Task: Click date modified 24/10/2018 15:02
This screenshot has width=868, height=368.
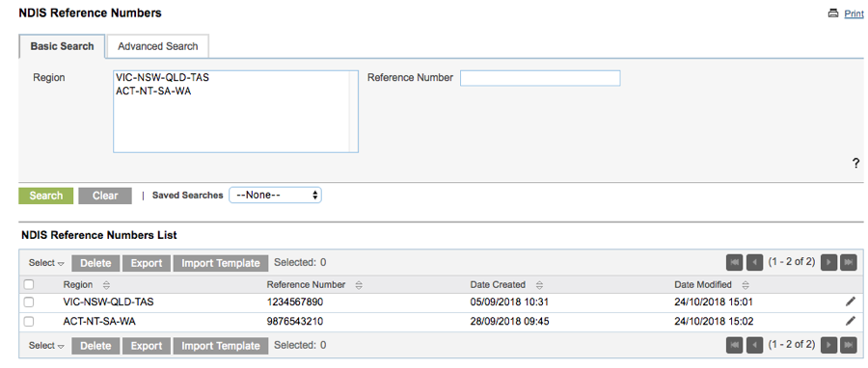Action: 714,322
